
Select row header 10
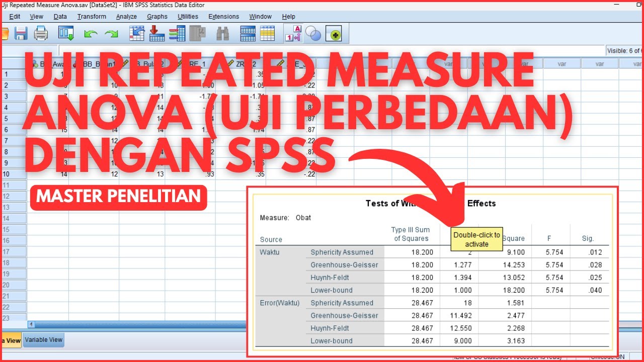coord(14,174)
